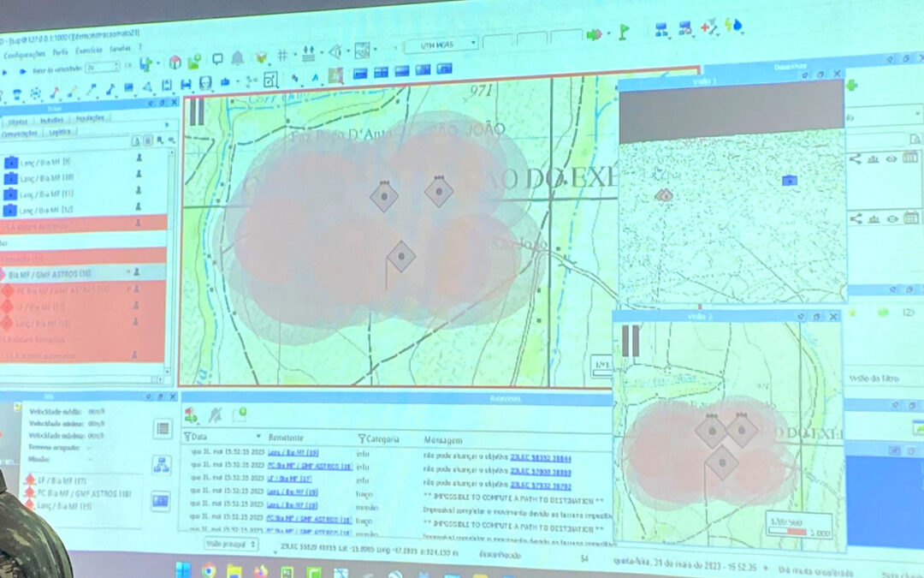Click the notification bell icon
Viewport: 924px width, 578px height.
[237, 58]
